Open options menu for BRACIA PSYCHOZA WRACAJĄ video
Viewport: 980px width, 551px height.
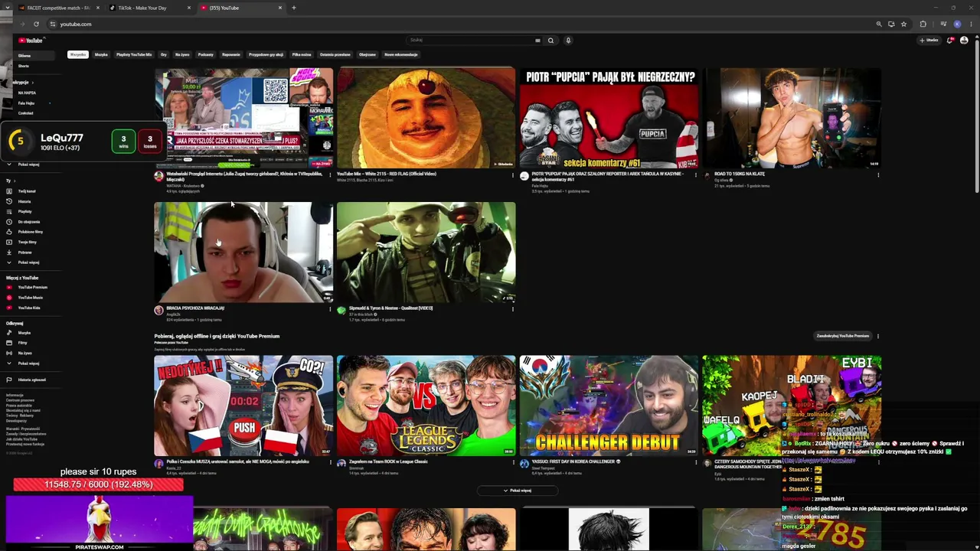tap(330, 309)
